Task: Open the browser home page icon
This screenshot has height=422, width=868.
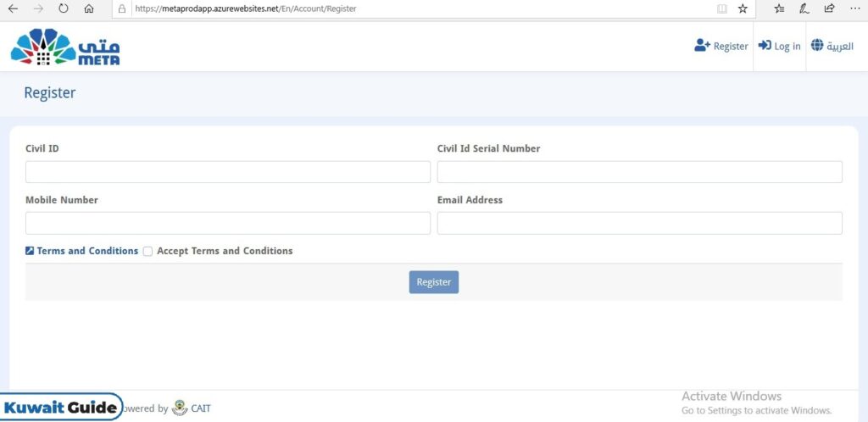Action: (x=88, y=8)
